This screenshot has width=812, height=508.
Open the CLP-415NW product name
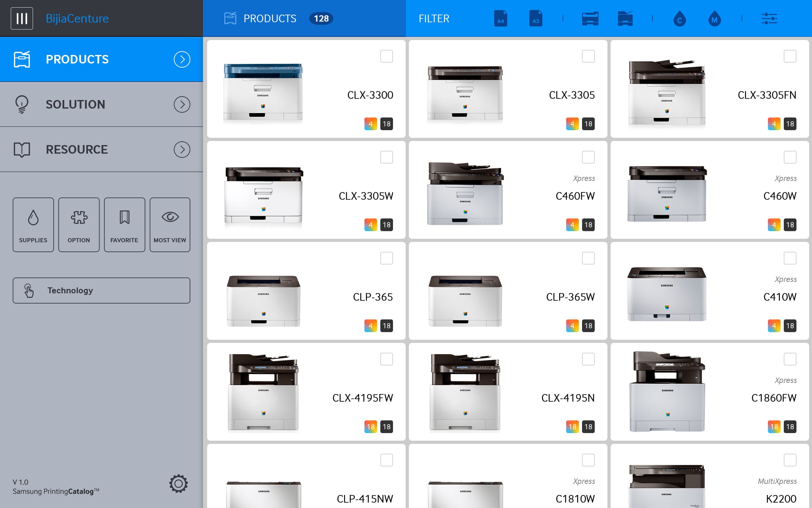(x=365, y=499)
